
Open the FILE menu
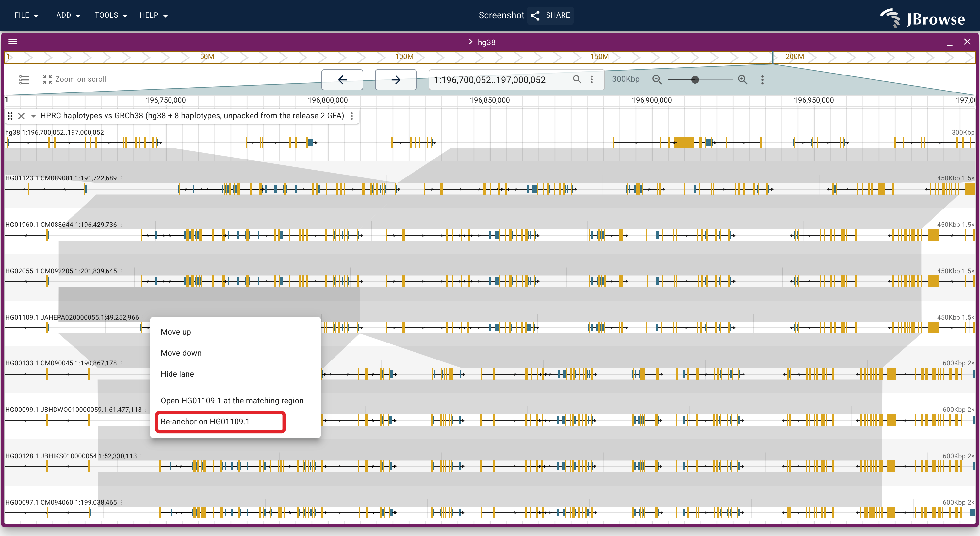tap(27, 15)
